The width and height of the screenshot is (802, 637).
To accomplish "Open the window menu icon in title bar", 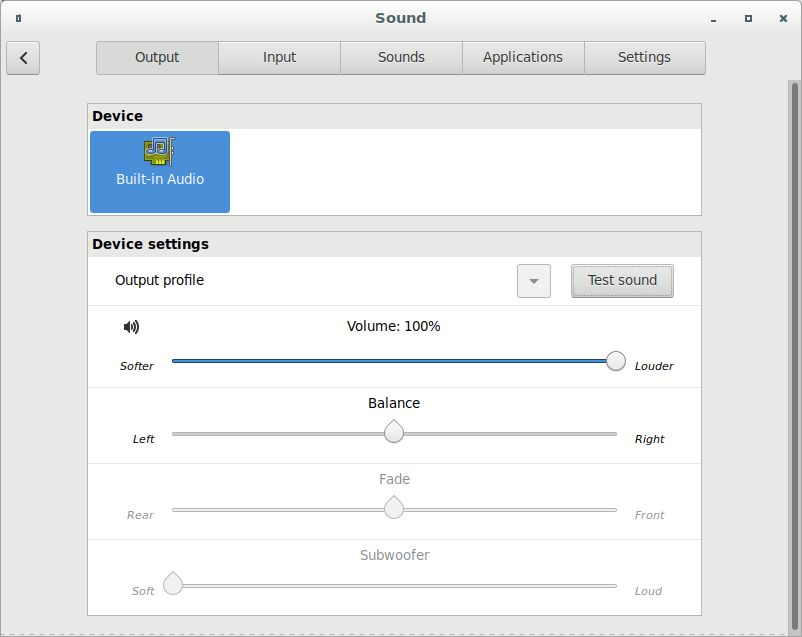I will [x=18, y=18].
